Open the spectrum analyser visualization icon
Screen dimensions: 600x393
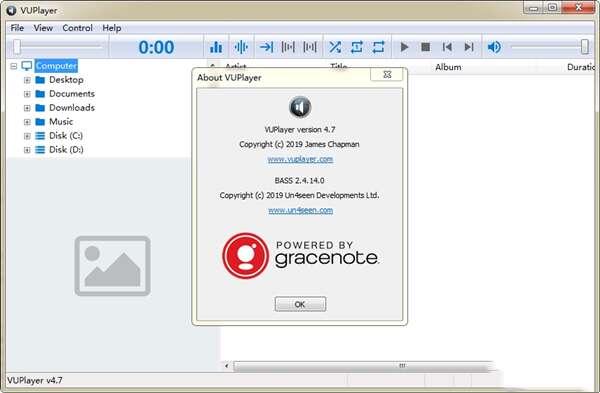click(216, 47)
